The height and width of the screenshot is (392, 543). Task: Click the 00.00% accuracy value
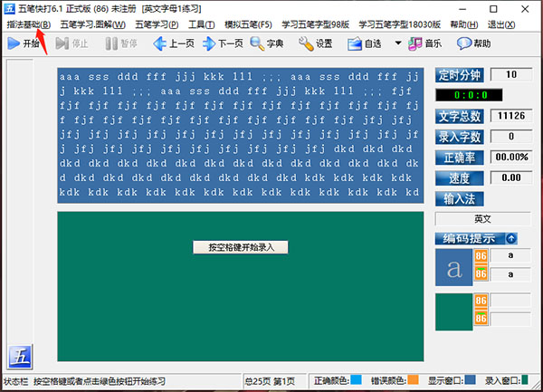tap(511, 158)
